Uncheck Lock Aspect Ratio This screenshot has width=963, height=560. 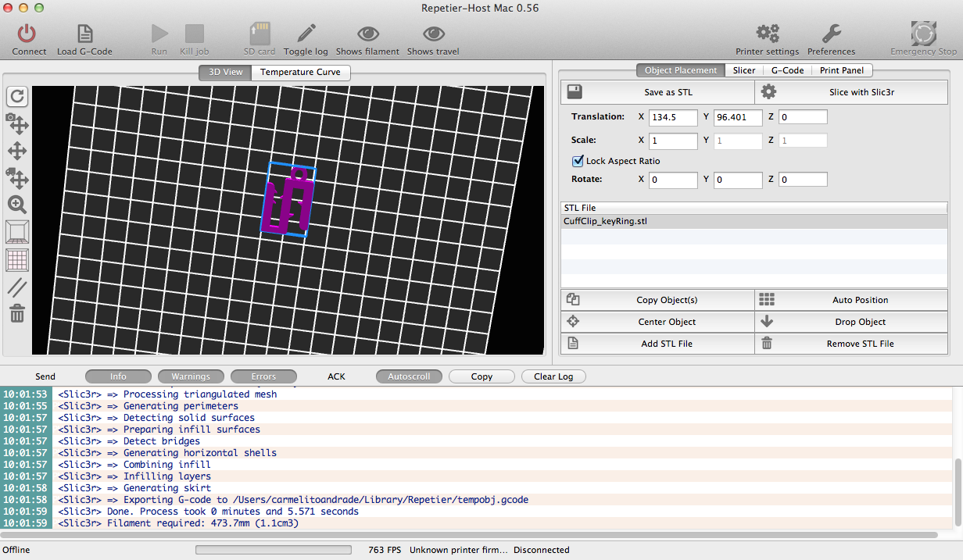point(578,161)
